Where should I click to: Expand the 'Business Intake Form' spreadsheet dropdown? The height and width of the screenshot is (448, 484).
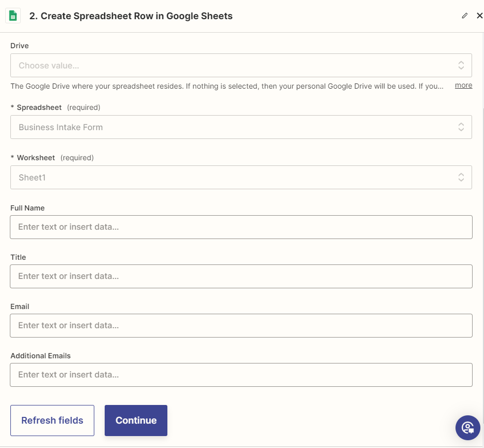pos(233,127)
